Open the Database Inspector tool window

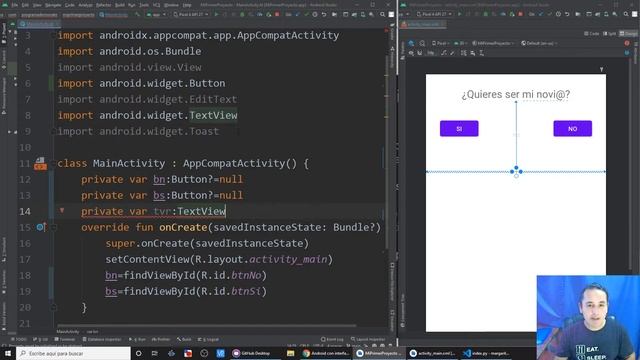tap(101, 340)
